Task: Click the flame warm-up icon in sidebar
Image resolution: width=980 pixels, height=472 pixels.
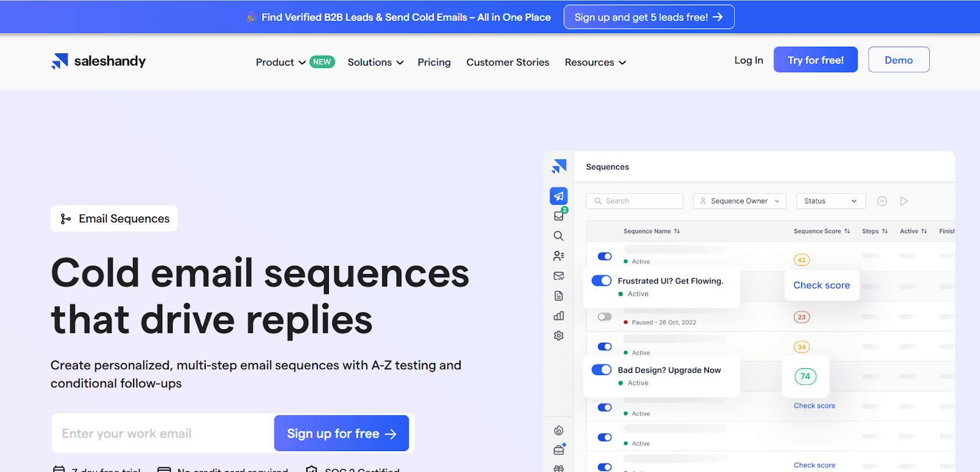Action: [x=559, y=430]
